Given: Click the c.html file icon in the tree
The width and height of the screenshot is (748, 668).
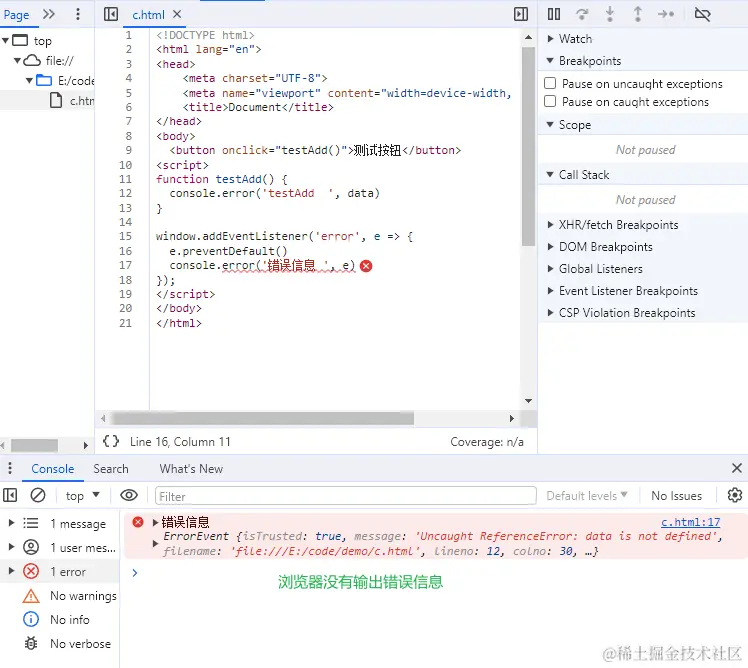Looking at the screenshot, I should point(56,100).
